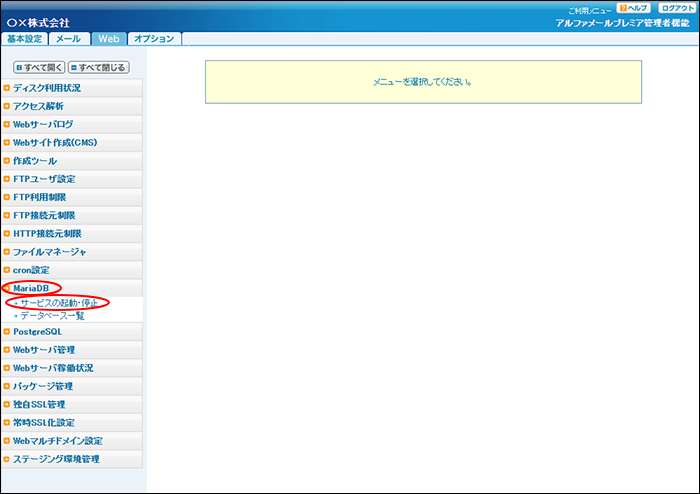Select the オプション tab
700x494 pixels.
coord(154,39)
